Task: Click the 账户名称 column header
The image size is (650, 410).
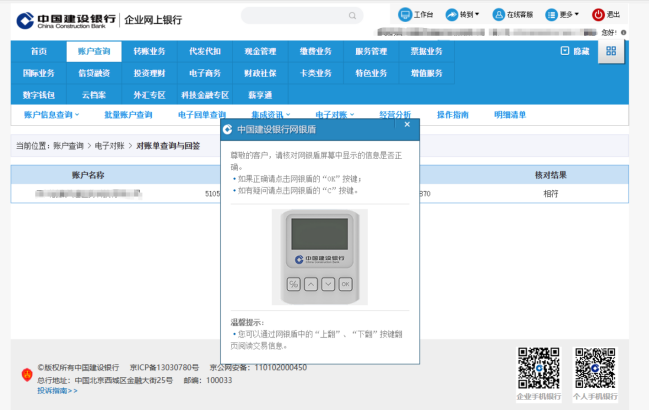Action: point(88,175)
